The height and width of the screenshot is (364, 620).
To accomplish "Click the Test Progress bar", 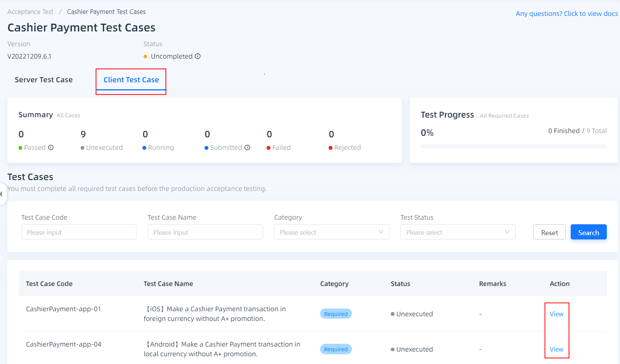I will click(x=513, y=146).
